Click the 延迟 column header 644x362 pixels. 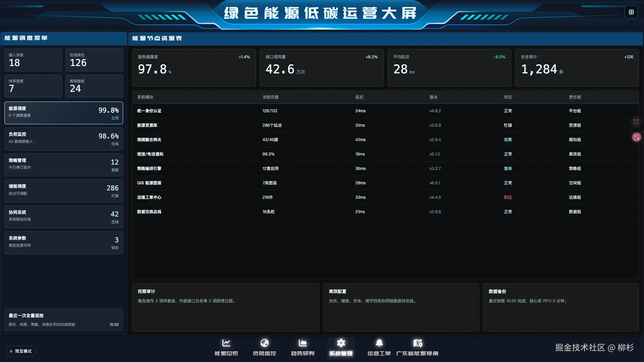click(360, 97)
